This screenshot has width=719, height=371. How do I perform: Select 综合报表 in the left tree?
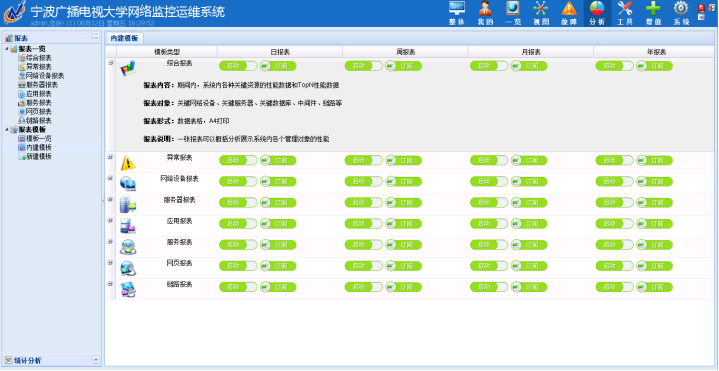tap(39, 58)
